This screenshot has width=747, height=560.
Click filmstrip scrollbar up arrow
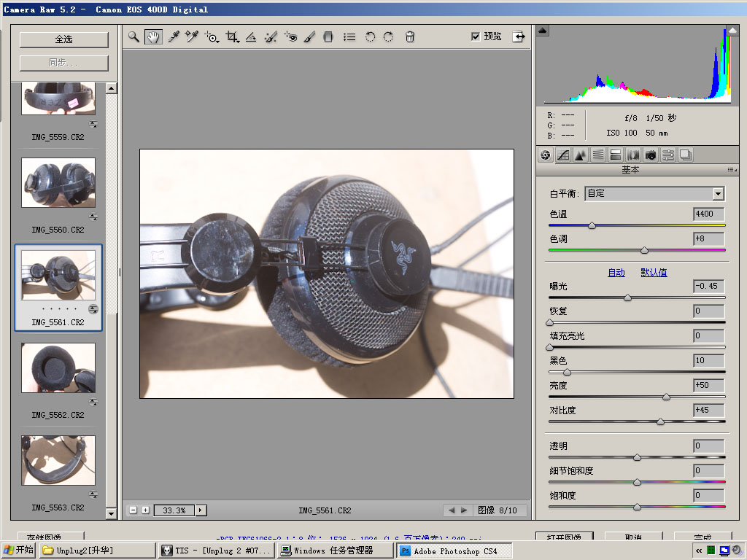[112, 88]
